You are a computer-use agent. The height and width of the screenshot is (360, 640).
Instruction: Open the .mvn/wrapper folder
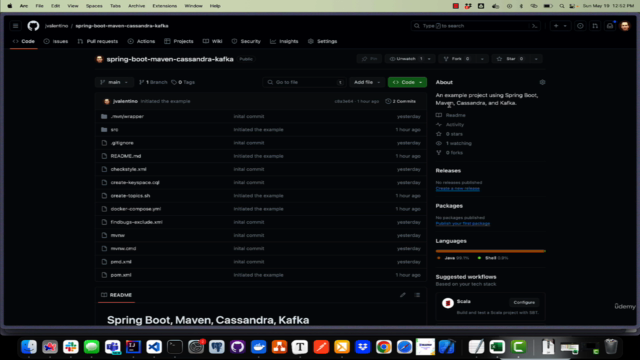[127, 116]
